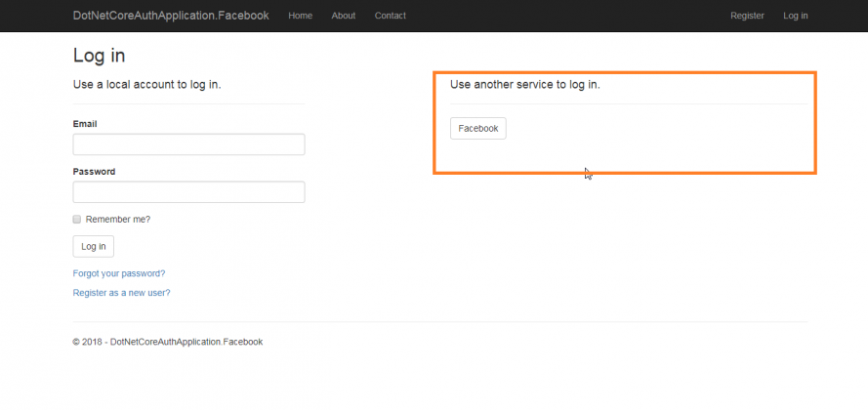
Task: Click the Use another service subheading
Action: point(524,85)
